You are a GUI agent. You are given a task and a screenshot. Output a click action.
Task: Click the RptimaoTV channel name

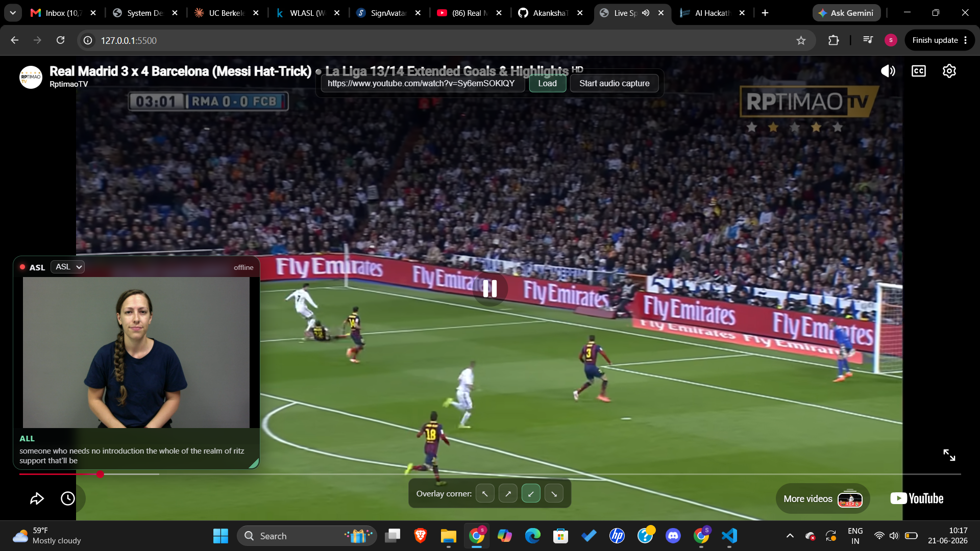tap(68, 84)
